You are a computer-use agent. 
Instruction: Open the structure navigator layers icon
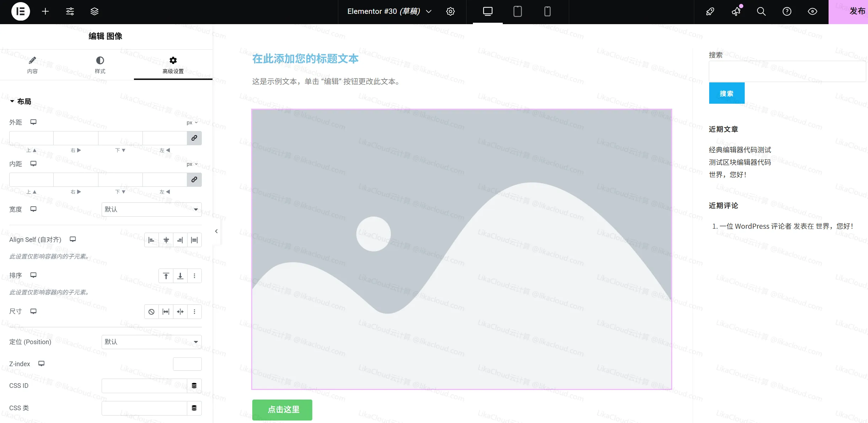pyautogui.click(x=94, y=11)
